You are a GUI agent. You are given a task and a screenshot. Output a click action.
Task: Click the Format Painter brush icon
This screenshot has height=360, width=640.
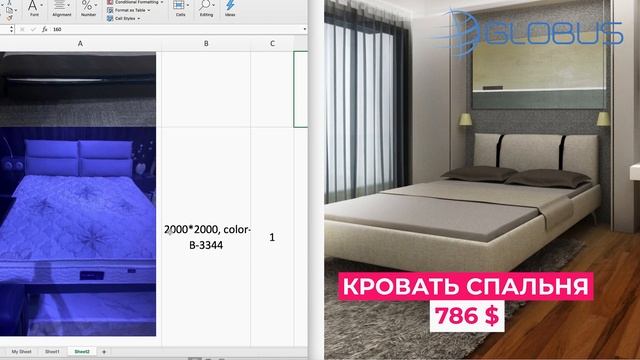pyautogui.click(x=9, y=18)
